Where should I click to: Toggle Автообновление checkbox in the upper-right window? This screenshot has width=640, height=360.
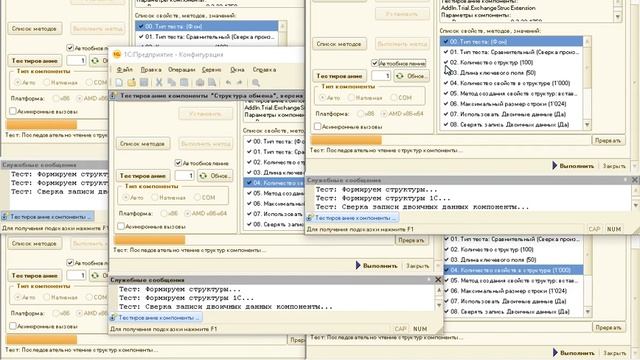pyautogui.click(x=375, y=63)
